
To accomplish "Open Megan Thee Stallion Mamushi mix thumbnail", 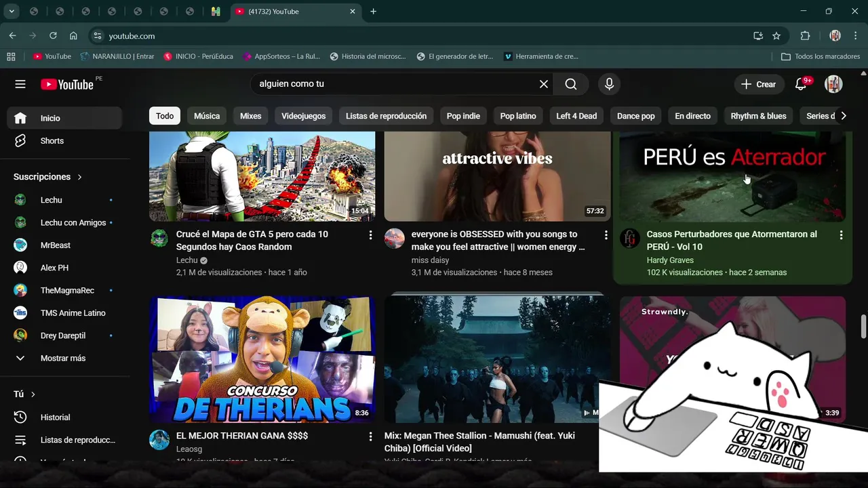I will click(x=497, y=360).
